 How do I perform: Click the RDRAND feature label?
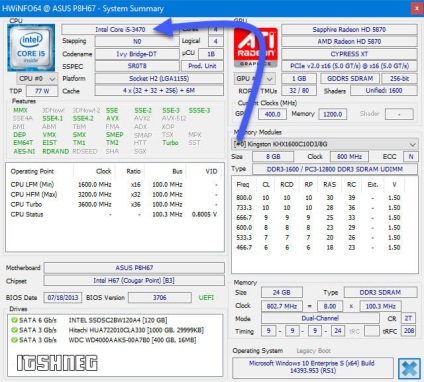pyautogui.click(x=55, y=151)
